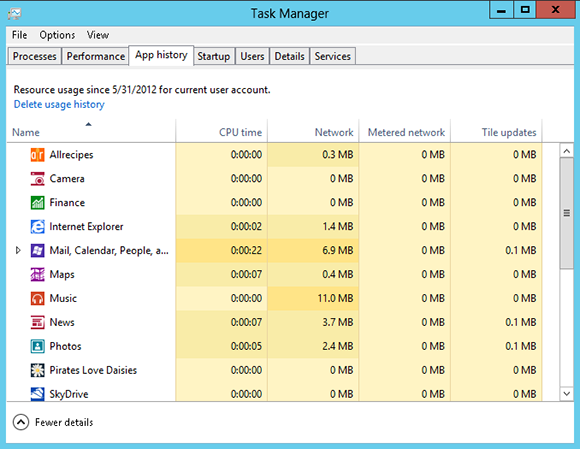
Task: Open the Startup tab
Action: click(213, 56)
